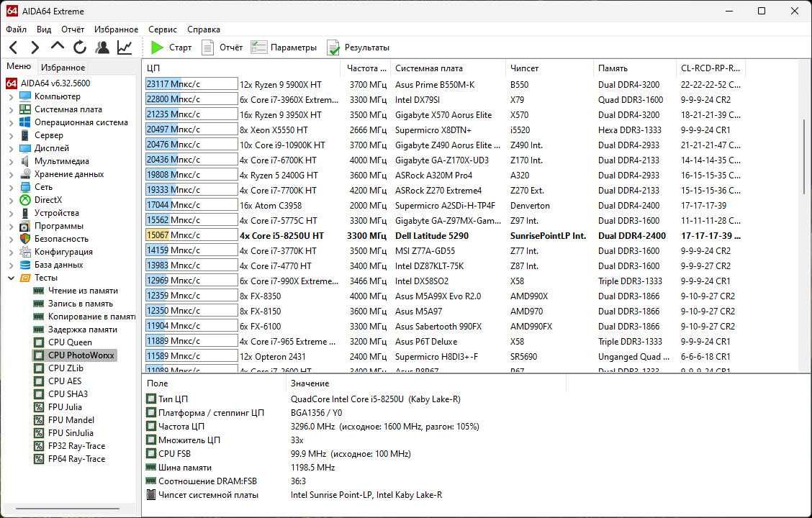Click the Значение column header

pos(425,383)
